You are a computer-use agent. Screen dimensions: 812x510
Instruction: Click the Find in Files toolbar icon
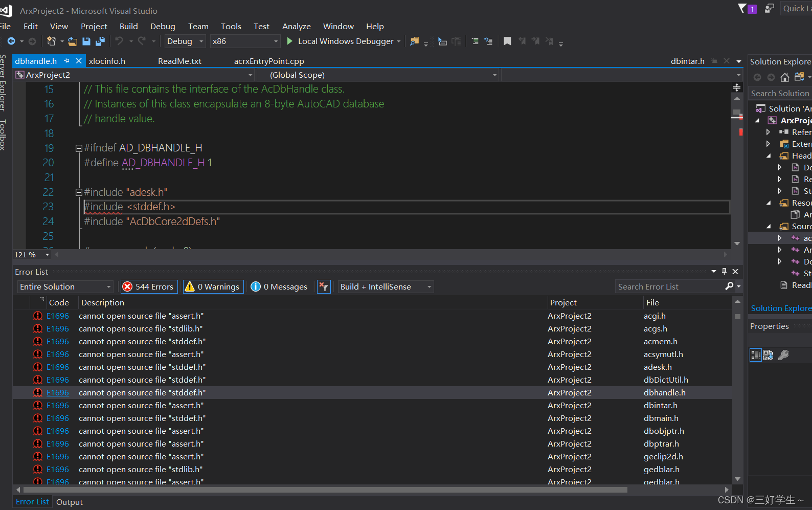414,41
